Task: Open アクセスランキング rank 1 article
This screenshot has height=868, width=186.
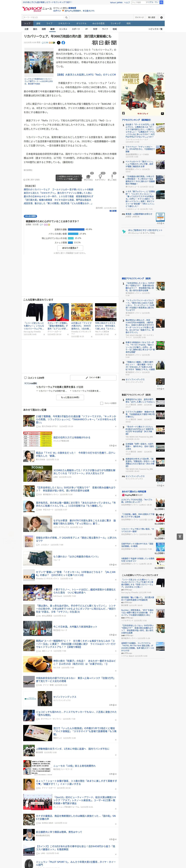Action: click(x=140, y=131)
